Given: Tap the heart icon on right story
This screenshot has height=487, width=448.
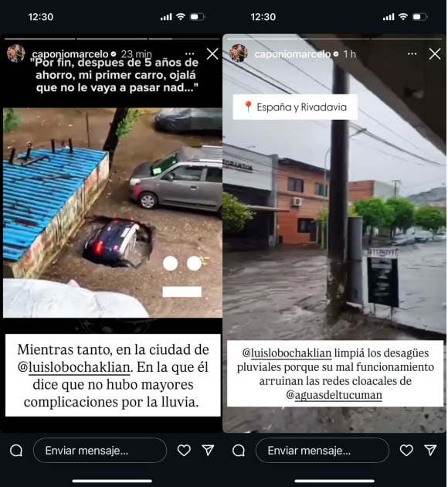Looking at the screenshot, I should (x=406, y=450).
